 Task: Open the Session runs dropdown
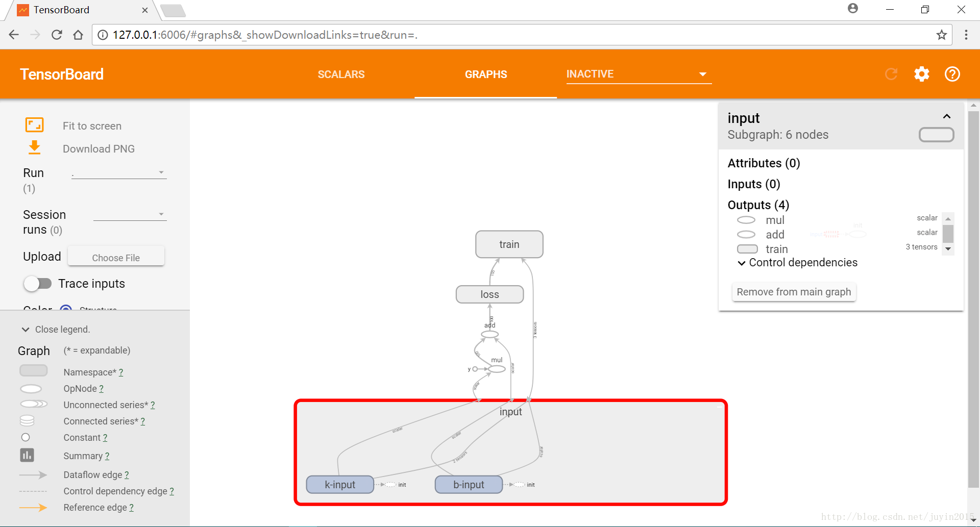(x=130, y=215)
